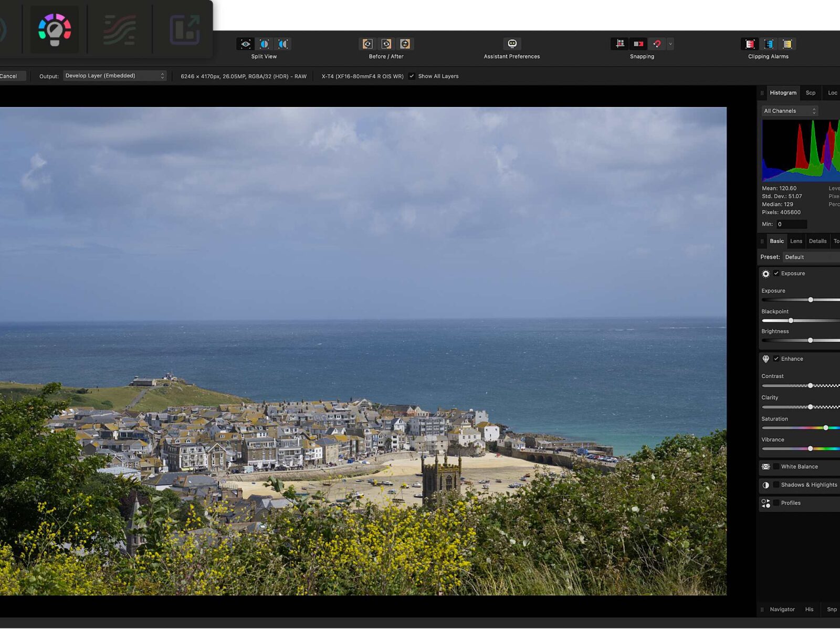Enable the yellow clipped tones alarm icon

tap(787, 44)
